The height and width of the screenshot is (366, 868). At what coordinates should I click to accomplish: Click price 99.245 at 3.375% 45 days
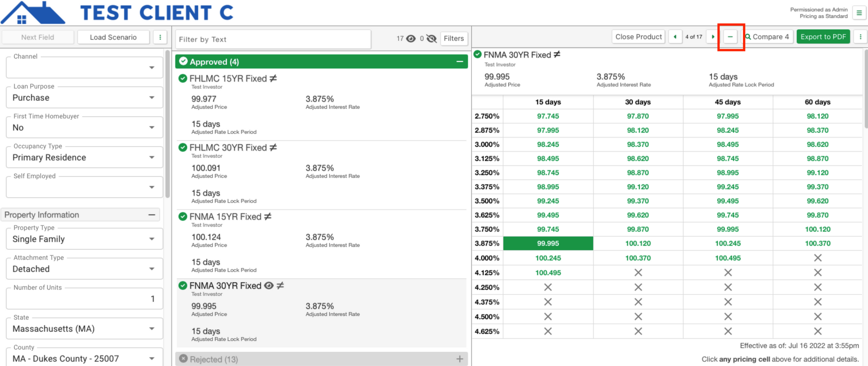point(728,187)
